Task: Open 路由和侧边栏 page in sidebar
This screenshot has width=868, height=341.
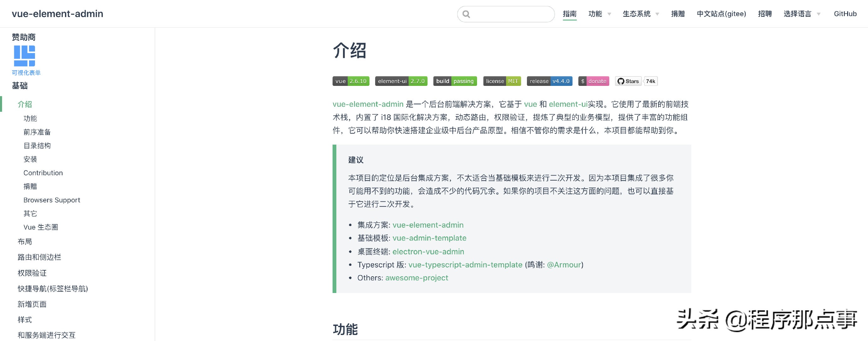Action: [x=39, y=257]
